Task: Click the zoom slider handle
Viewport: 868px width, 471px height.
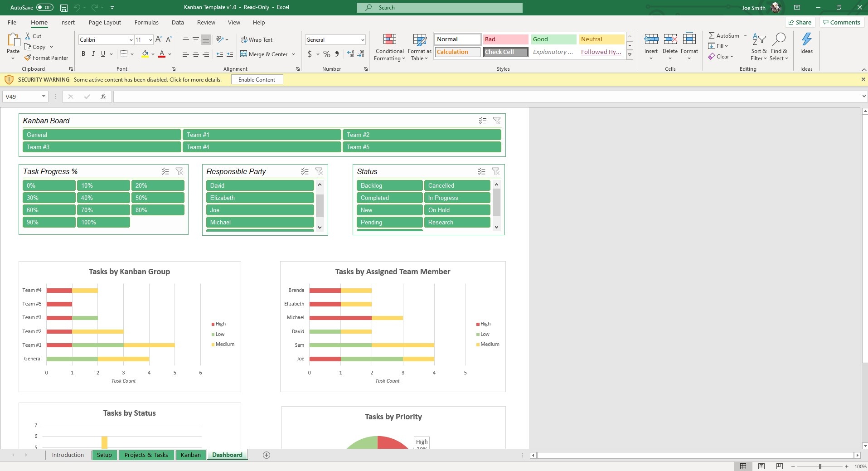Action: 820,466
